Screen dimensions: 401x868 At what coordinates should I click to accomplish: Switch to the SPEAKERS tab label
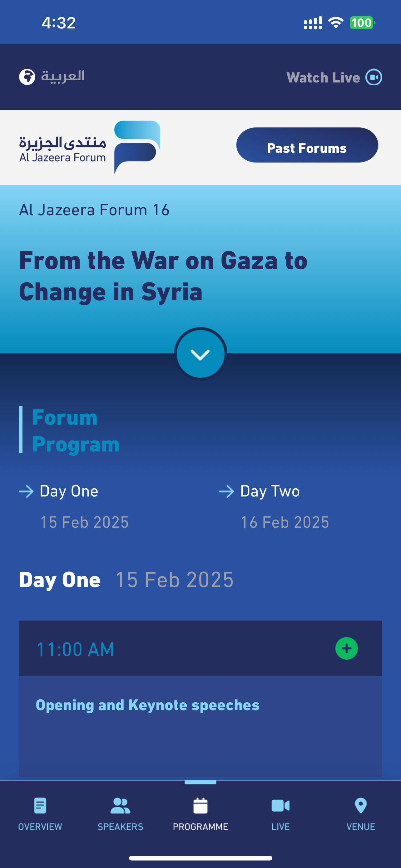120,826
